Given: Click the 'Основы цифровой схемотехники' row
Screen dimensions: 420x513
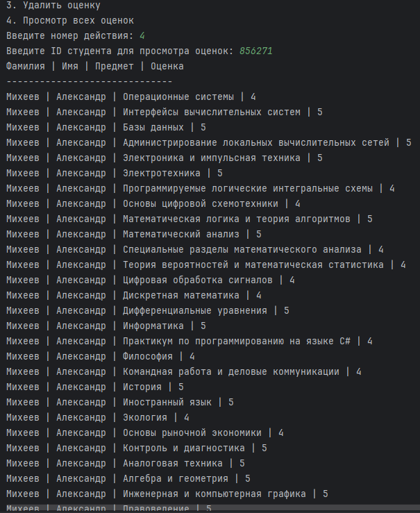Looking at the screenshot, I should tap(153, 204).
